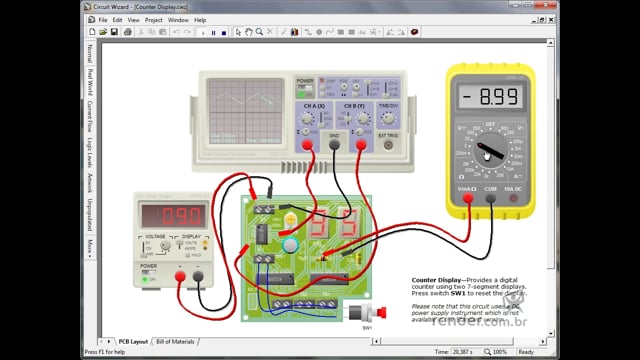Click the oscilloscope EXT TRIG socket

[388, 145]
